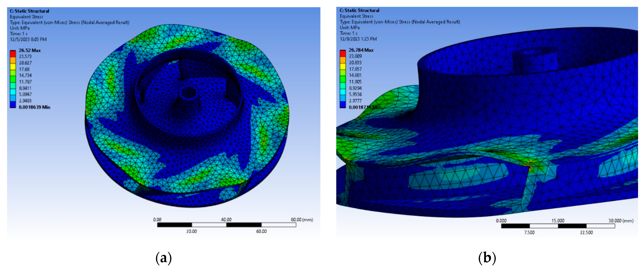Click the dark blue swatch in left legend
The height and width of the screenshot is (270, 644).
tap(13, 104)
